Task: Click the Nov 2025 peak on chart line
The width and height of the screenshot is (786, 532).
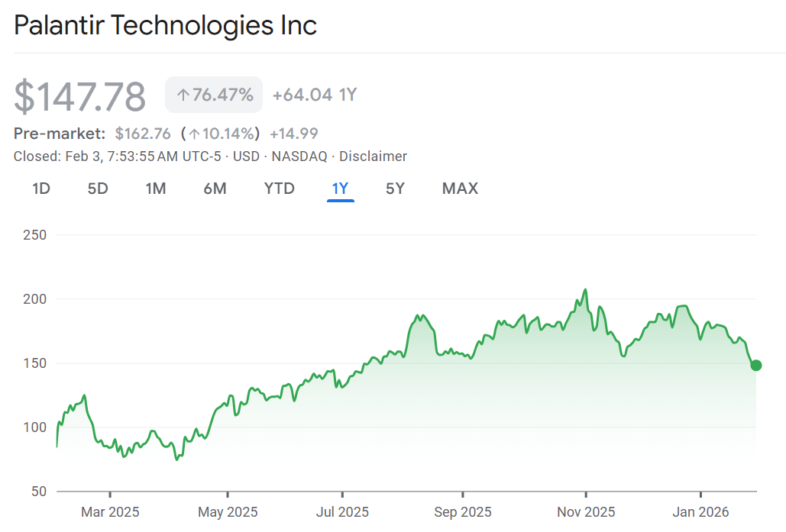Action: coord(585,290)
